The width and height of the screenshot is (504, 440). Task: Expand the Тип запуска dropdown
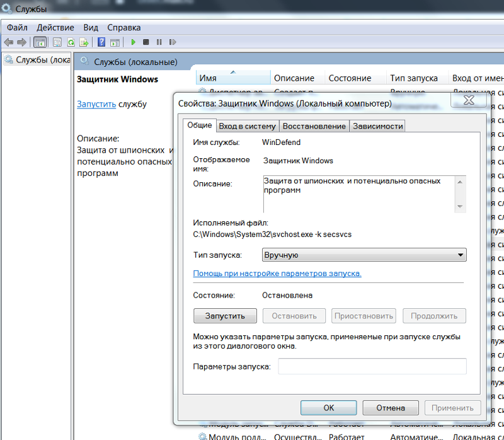tap(364, 255)
